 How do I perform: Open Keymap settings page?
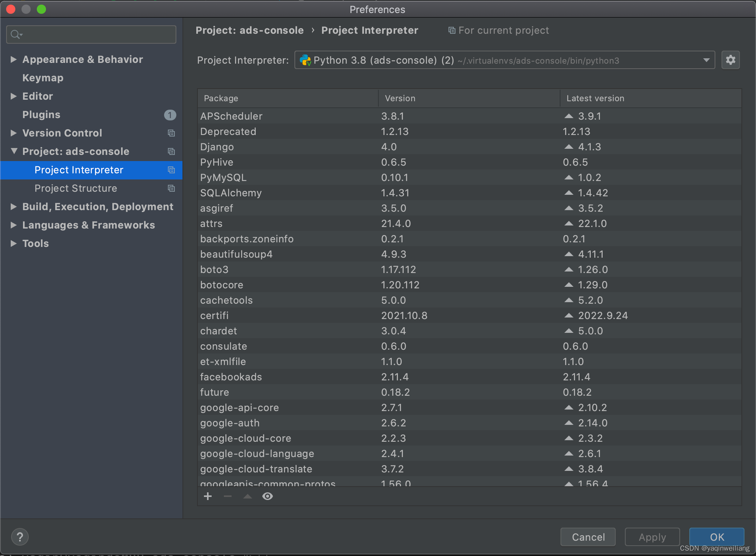43,78
